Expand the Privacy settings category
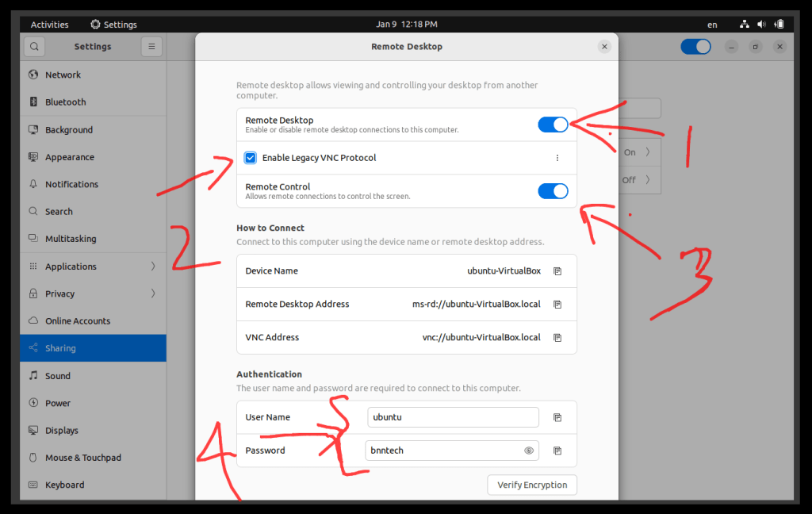 pyautogui.click(x=93, y=293)
